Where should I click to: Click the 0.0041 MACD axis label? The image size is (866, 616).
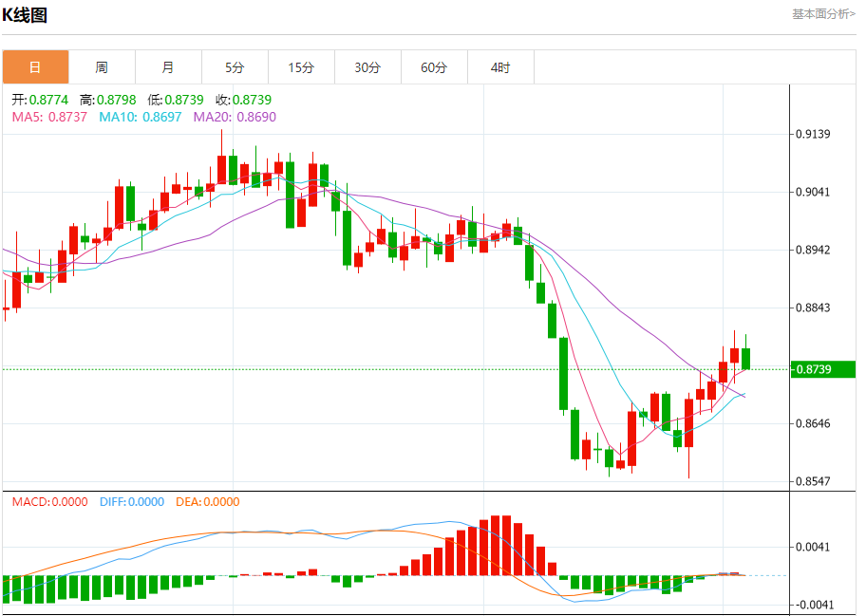click(x=813, y=547)
